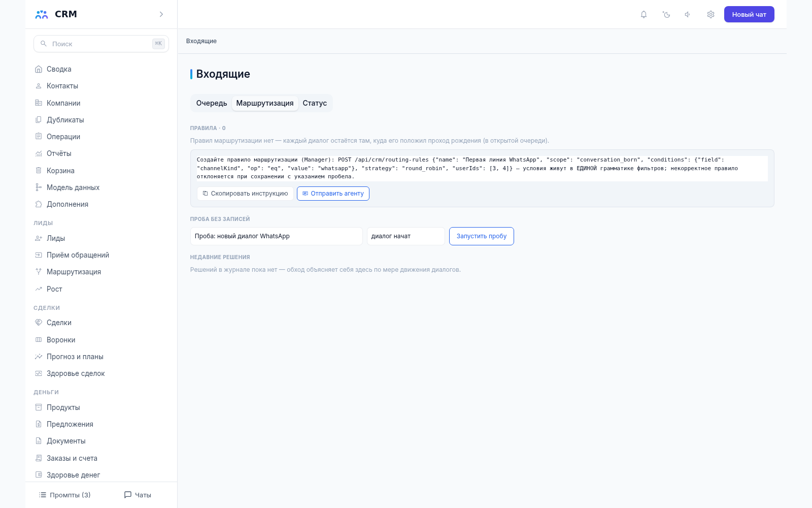Open Сводка in the sidebar
This screenshot has height=508, width=812.
(101, 69)
